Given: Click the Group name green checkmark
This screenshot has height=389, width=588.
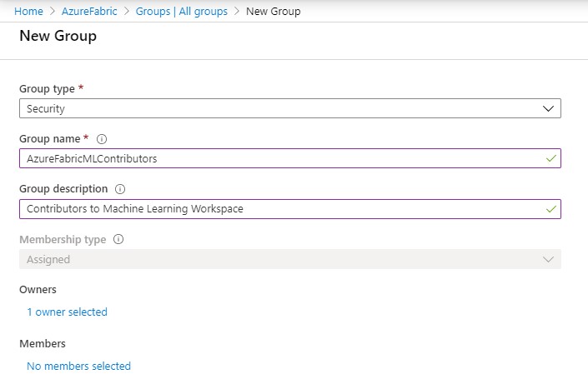Looking at the screenshot, I should pyautogui.click(x=550, y=159).
